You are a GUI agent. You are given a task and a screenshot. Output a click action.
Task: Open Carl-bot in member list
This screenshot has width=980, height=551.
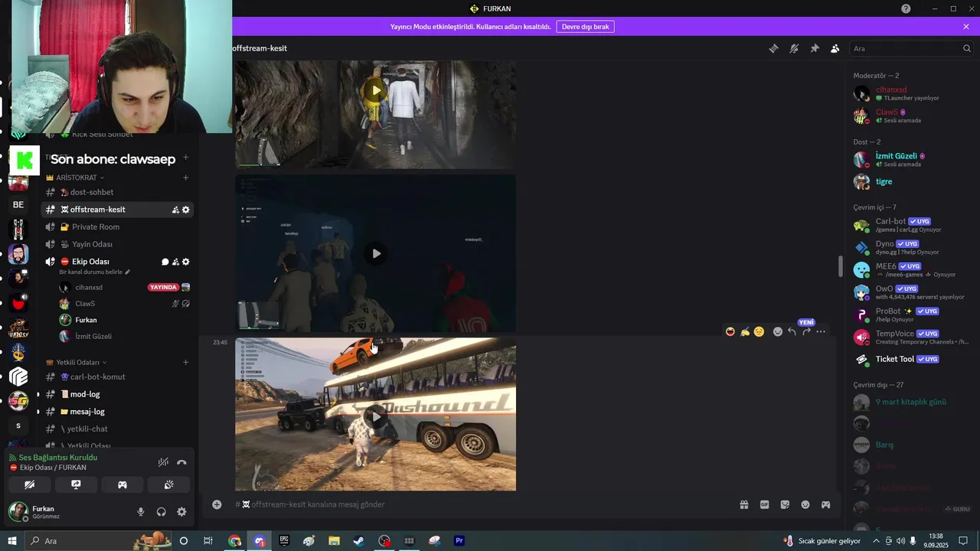click(x=911, y=225)
